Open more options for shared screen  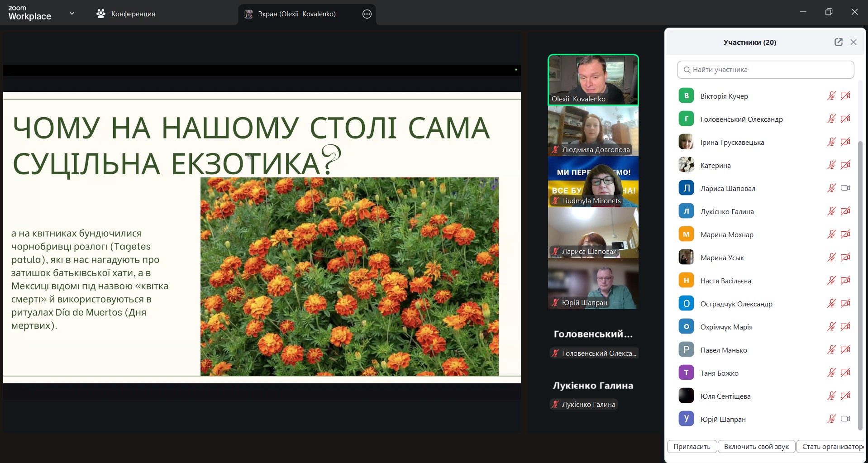pos(367,14)
